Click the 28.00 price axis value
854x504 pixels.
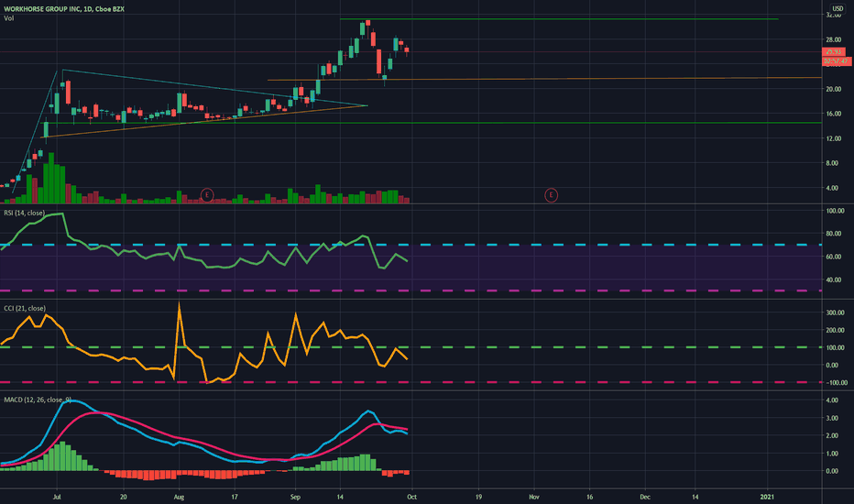pos(833,39)
